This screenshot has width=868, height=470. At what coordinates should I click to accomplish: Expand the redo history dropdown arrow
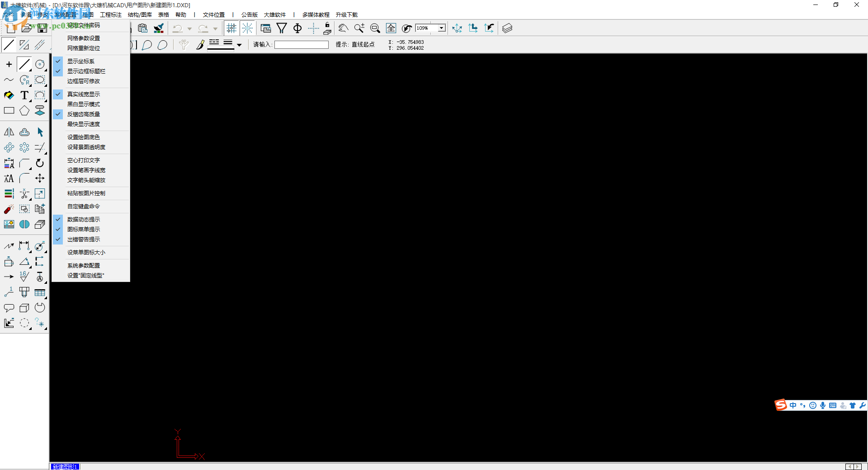215,29
